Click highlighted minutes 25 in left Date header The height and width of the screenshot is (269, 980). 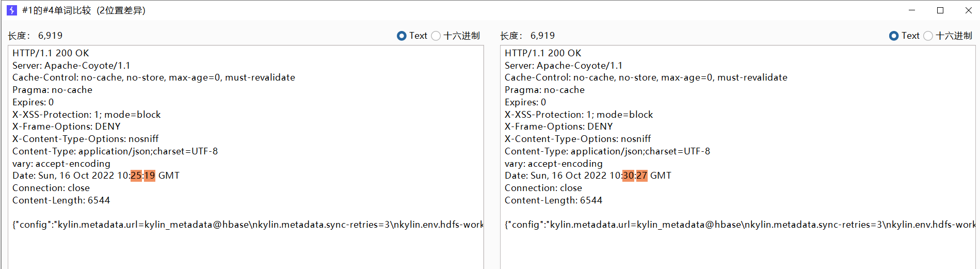(136, 176)
